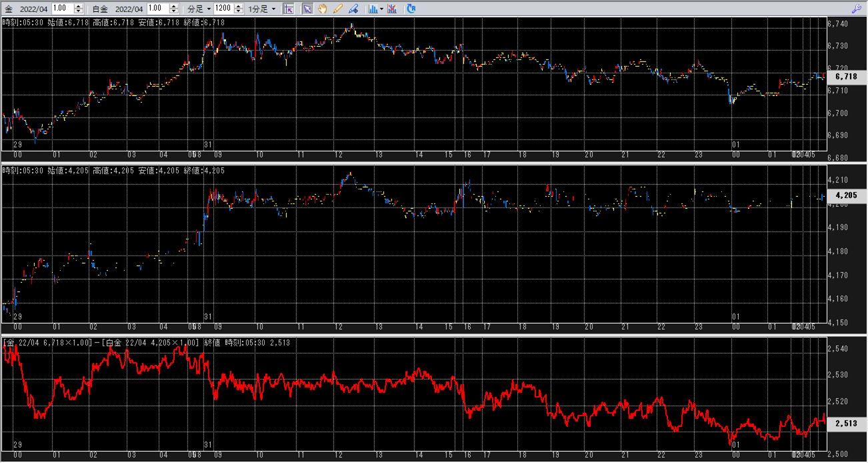Viewport: 868px width, 463px height.
Task: Select the arrow pointer cursor tool
Action: pyautogui.click(x=307, y=9)
